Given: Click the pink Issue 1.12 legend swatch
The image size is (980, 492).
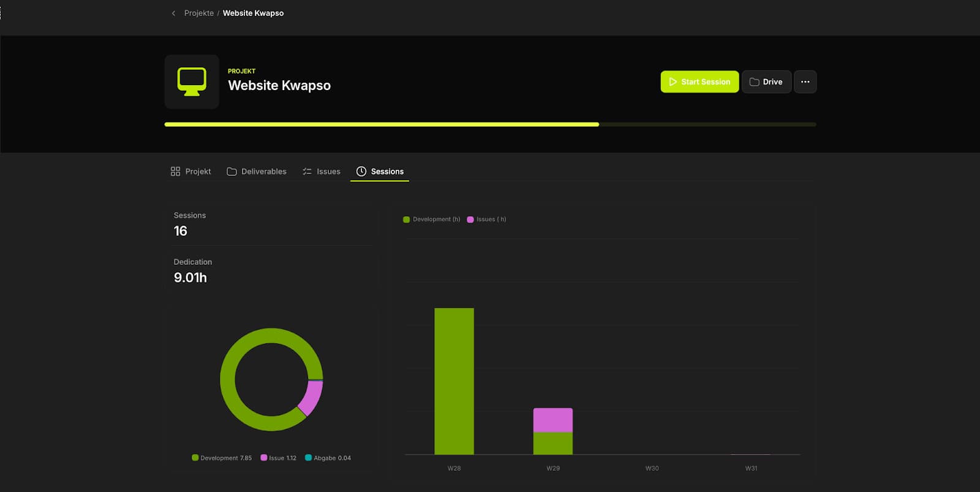Looking at the screenshot, I should pos(264,458).
